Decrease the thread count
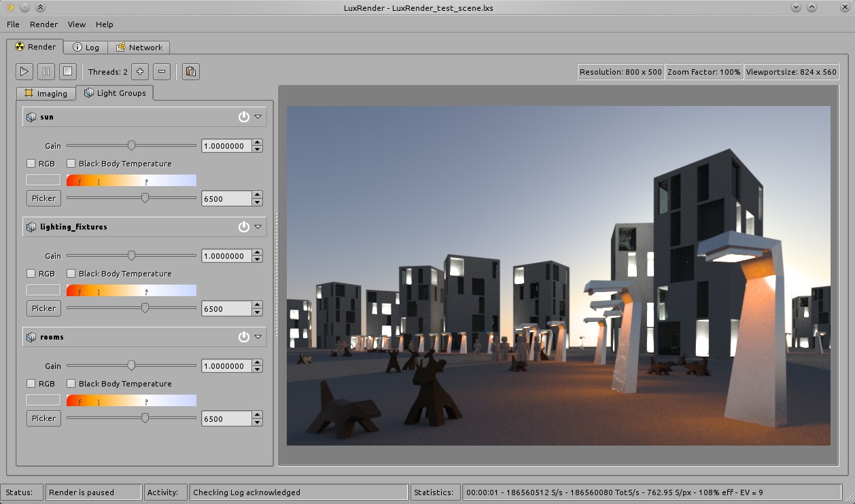Image resolution: width=855 pixels, height=504 pixels. [161, 71]
